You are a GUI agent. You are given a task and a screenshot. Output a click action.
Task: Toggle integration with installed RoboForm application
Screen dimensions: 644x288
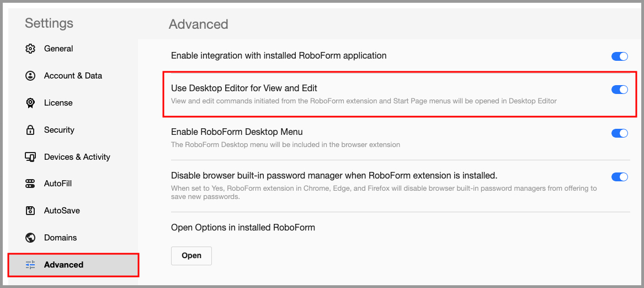coord(620,56)
